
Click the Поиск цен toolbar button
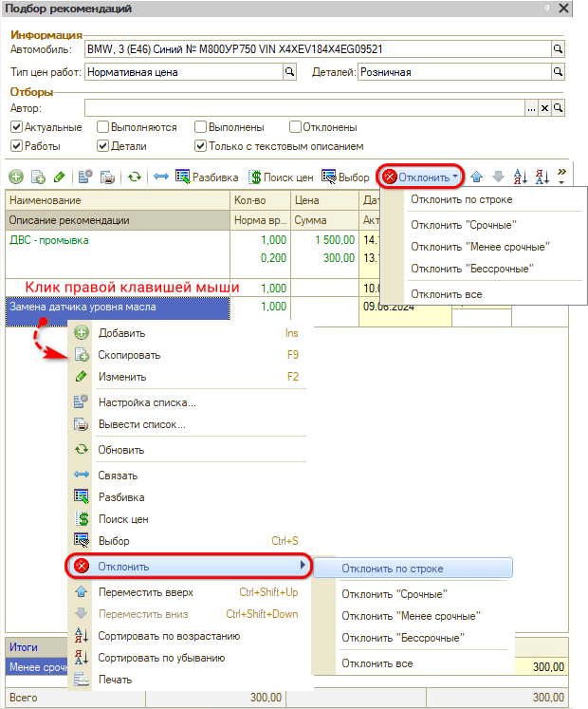pyautogui.click(x=282, y=177)
